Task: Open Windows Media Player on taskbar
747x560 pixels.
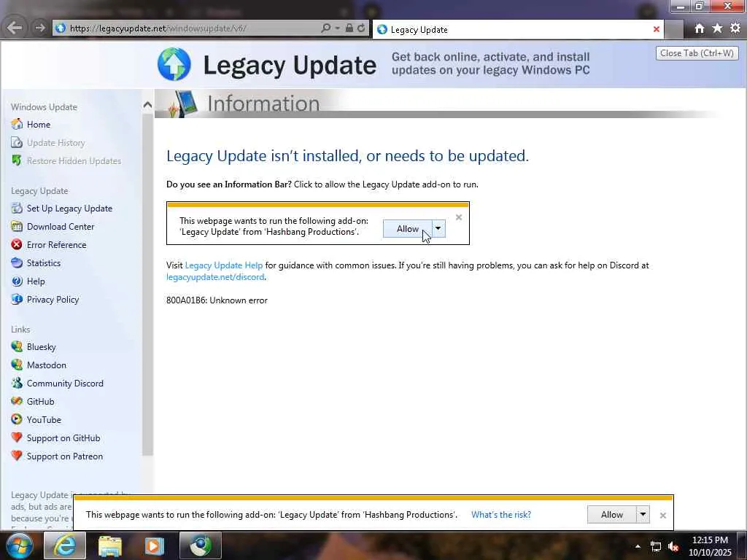Action: (x=155, y=545)
